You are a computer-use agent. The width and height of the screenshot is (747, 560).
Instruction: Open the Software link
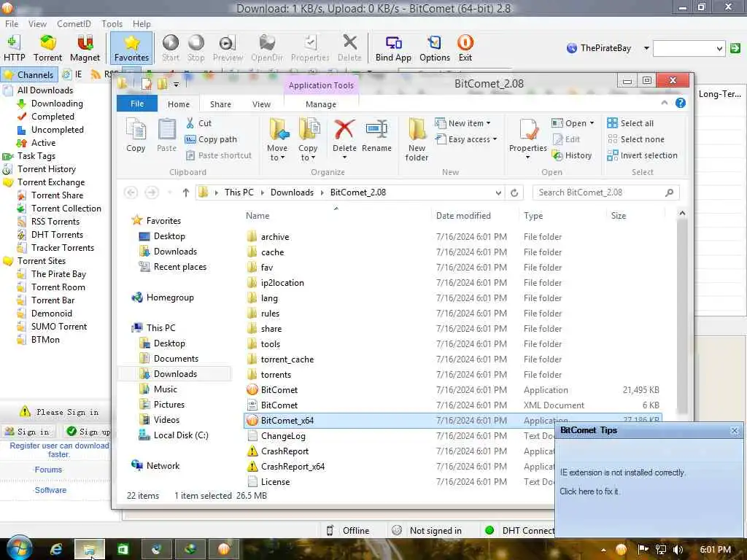tap(50, 490)
